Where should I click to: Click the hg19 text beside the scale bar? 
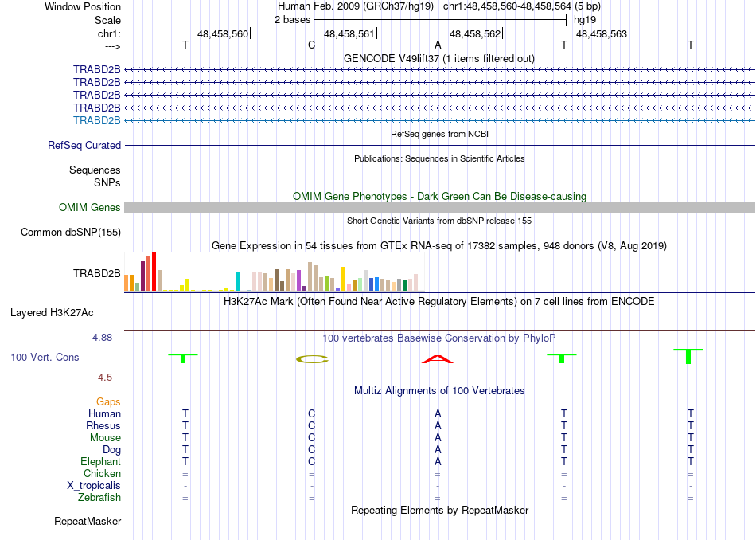tap(585, 20)
